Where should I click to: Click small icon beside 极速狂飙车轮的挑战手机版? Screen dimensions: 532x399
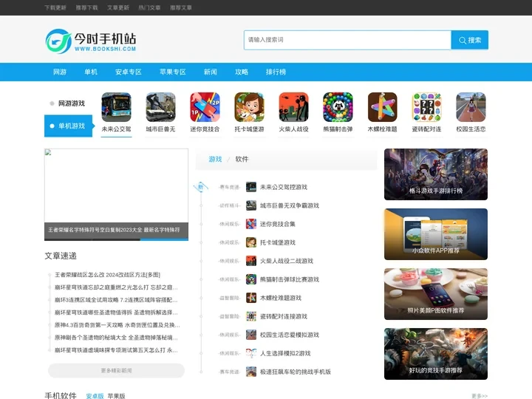(x=251, y=372)
